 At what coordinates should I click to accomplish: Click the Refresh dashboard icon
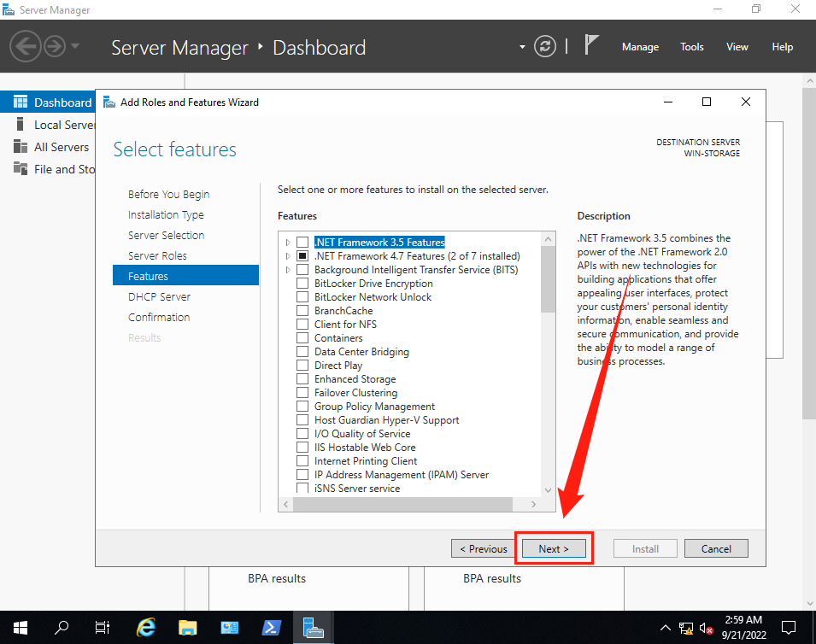click(545, 47)
